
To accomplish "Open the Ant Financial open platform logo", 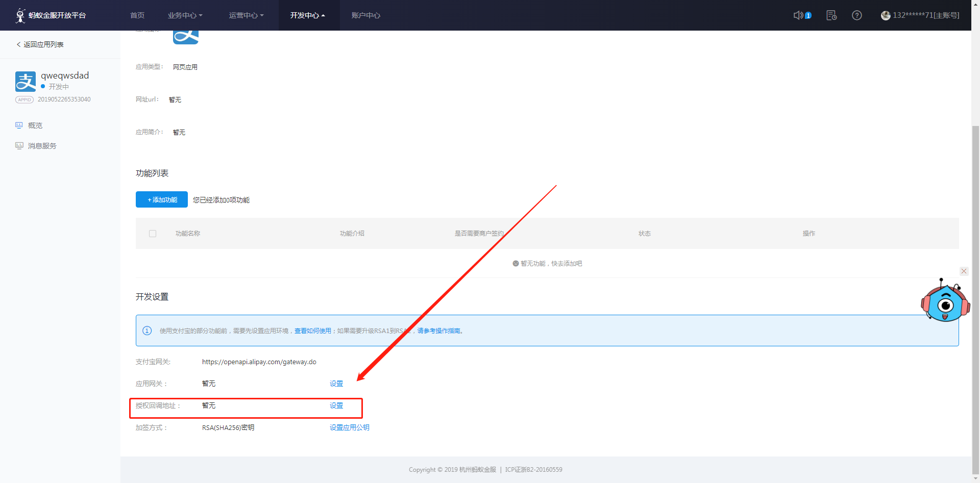I will click(x=51, y=15).
